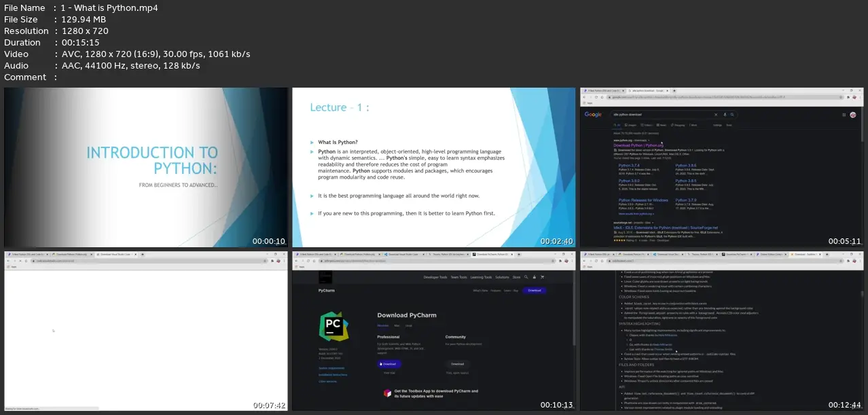
Task: Click the Thomas Smith link in the changelog
Action: click(x=663, y=349)
